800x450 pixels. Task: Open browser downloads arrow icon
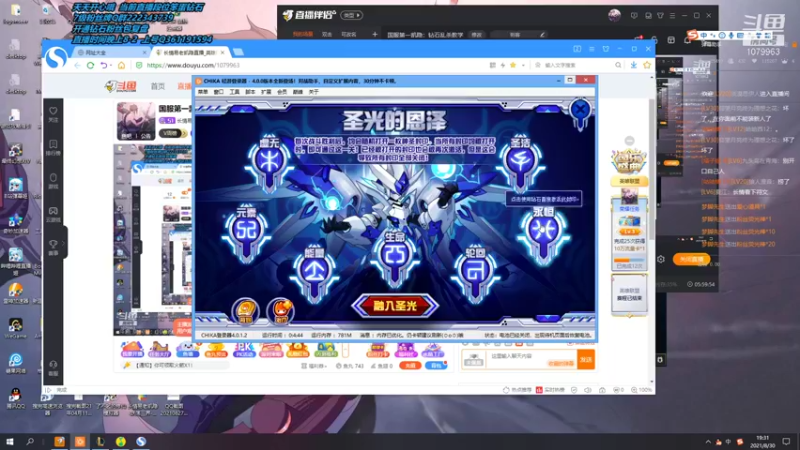tap(633, 65)
